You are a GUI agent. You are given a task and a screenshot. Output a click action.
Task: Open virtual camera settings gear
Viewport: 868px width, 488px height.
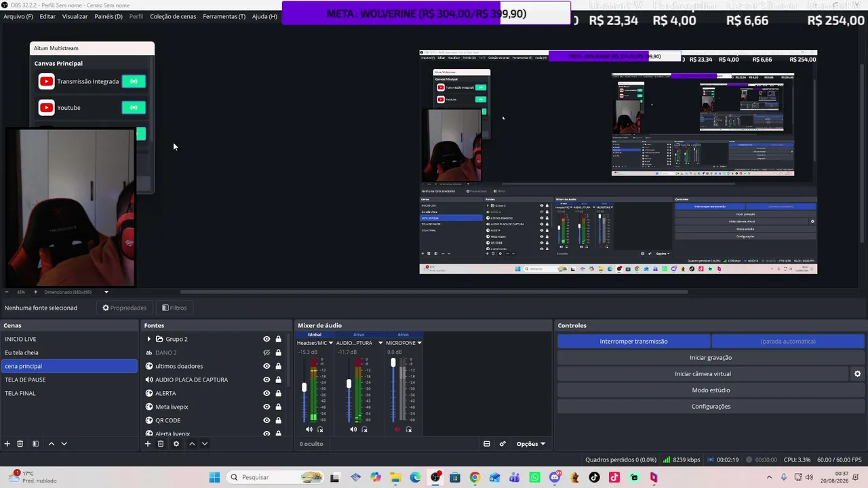[x=857, y=373]
